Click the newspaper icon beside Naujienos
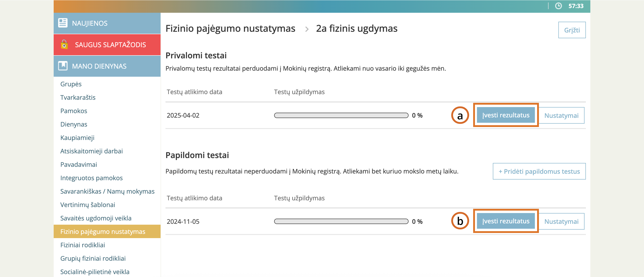Image resolution: width=644 pixels, height=277 pixels. [63, 23]
